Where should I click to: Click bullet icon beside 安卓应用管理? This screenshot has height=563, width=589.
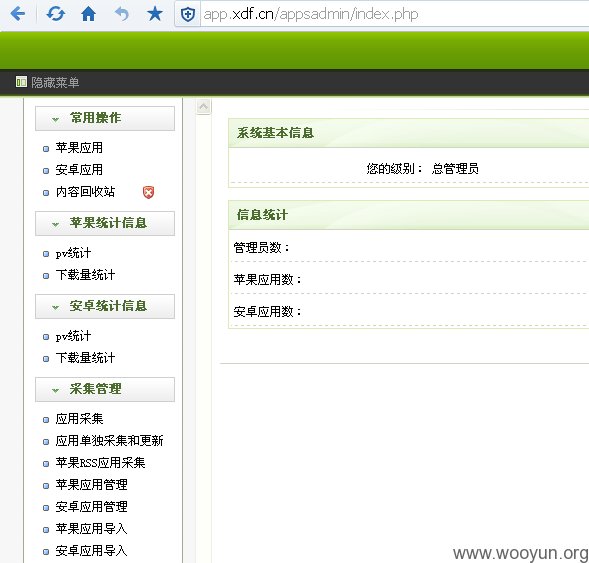point(46,509)
